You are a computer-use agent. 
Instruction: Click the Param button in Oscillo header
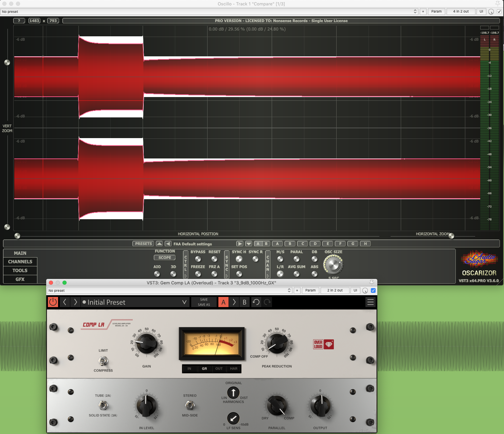pos(436,12)
